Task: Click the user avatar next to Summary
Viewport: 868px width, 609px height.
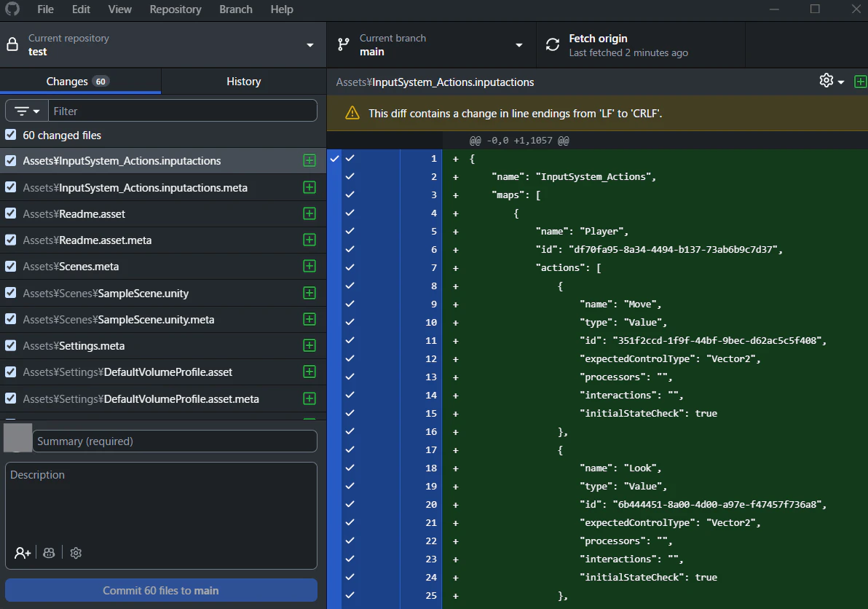Action: coord(17,438)
